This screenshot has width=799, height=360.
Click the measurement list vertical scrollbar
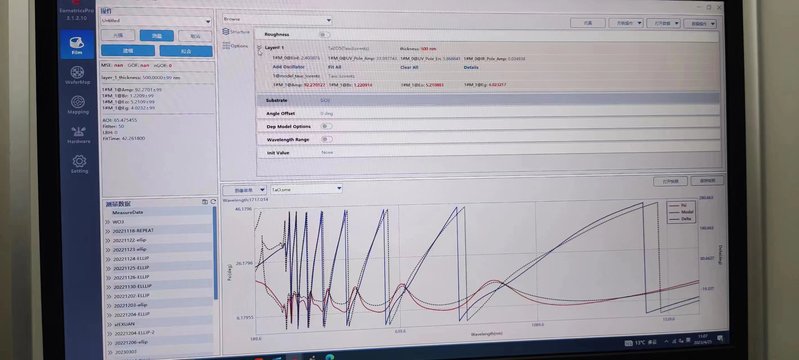(x=216, y=253)
